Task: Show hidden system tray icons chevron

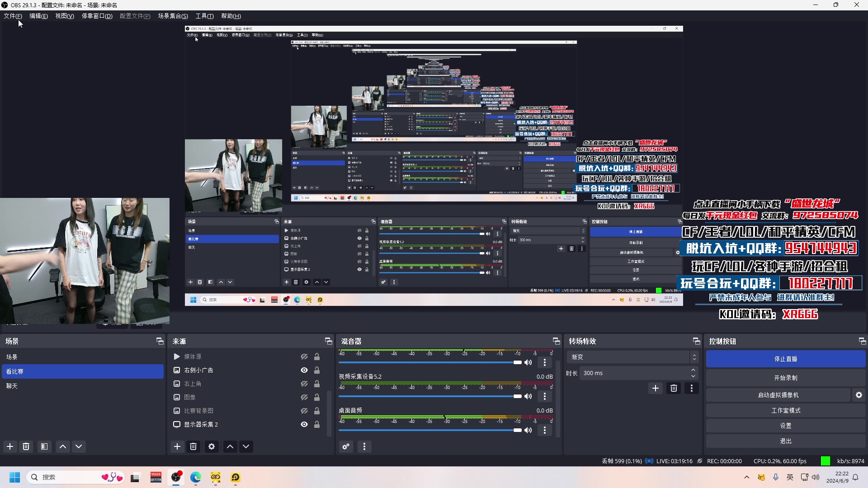Action: click(x=747, y=477)
